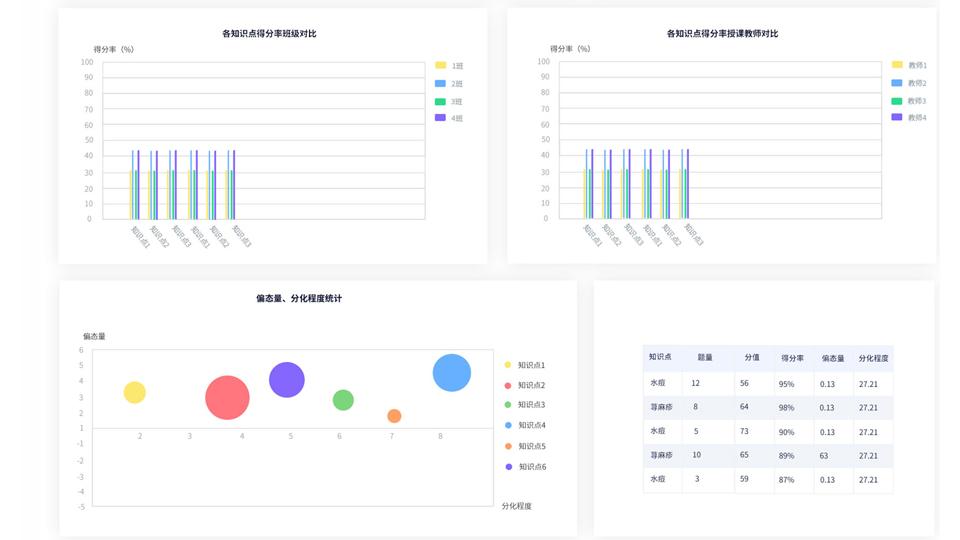This screenshot has height=540, width=960.
Task: Click the yellow 知识点1 bubble
Action: pos(135,393)
